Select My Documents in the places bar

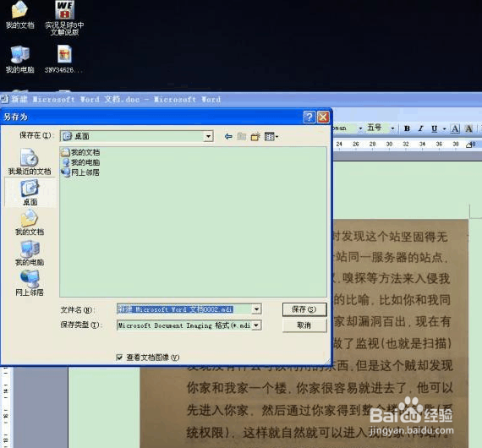click(x=30, y=223)
